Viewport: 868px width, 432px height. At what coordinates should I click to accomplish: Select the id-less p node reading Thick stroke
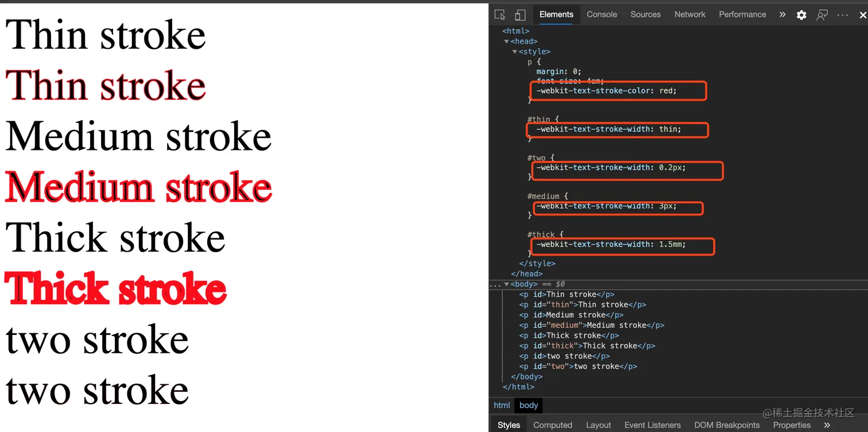coord(569,335)
